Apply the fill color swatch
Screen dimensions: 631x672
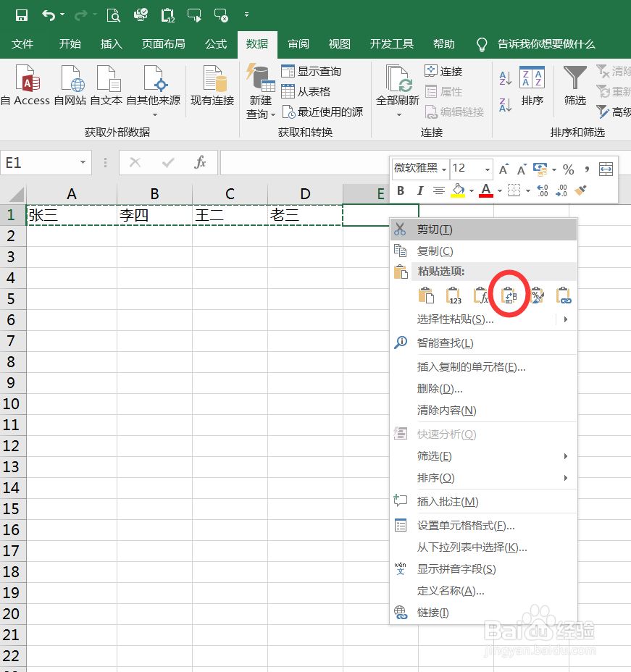click(x=457, y=190)
